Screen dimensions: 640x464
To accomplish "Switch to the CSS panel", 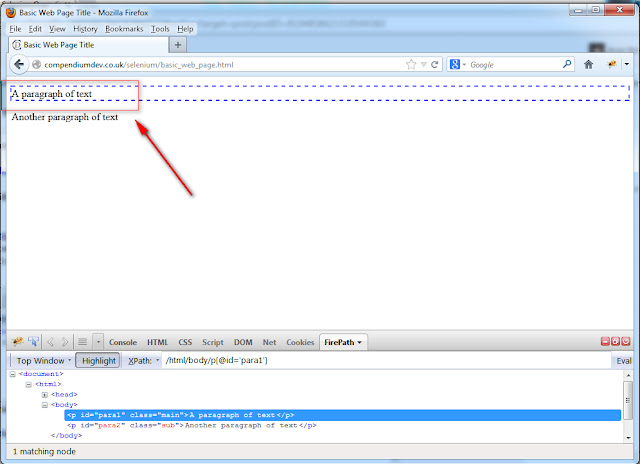I will (185, 342).
